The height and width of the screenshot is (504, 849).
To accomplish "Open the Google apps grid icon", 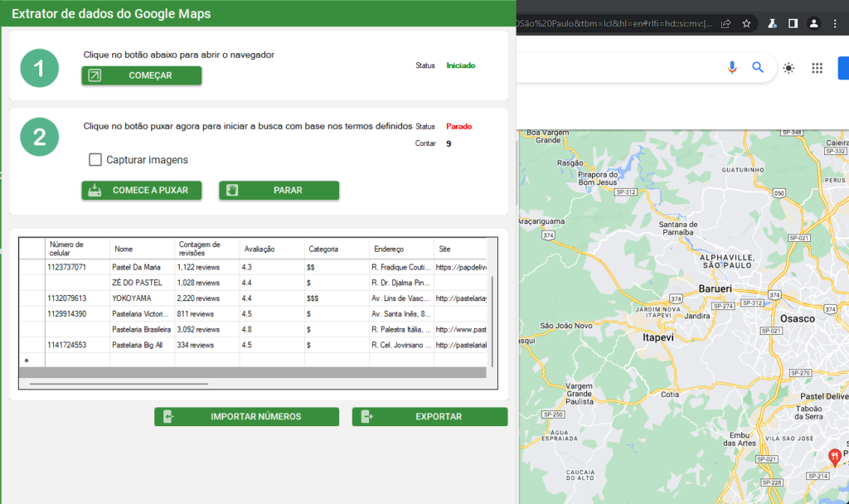I will tap(817, 68).
